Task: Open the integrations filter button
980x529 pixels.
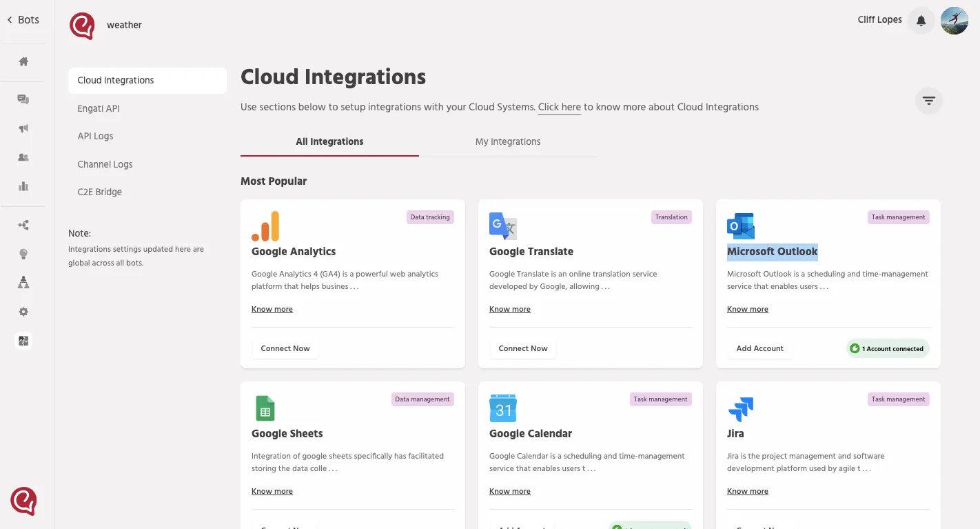Action: (x=929, y=101)
